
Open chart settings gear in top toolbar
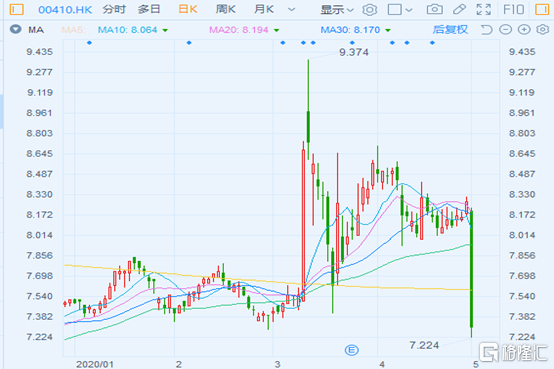(x=370, y=10)
